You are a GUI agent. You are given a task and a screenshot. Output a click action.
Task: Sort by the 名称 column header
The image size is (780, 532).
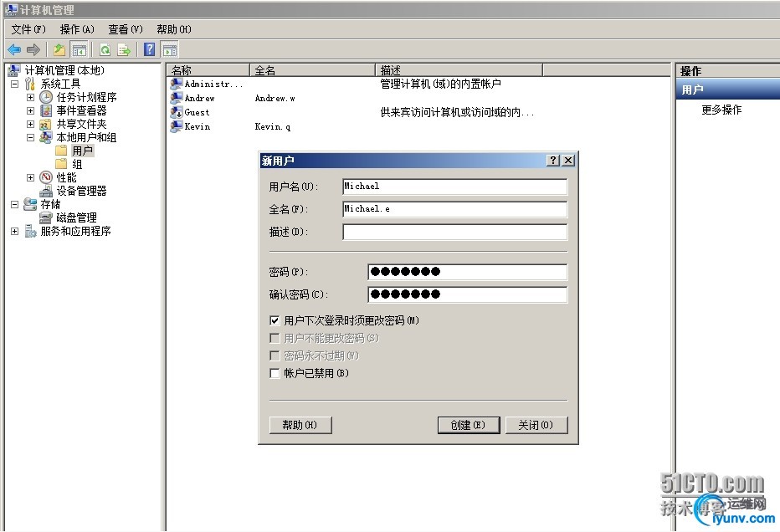[x=208, y=70]
